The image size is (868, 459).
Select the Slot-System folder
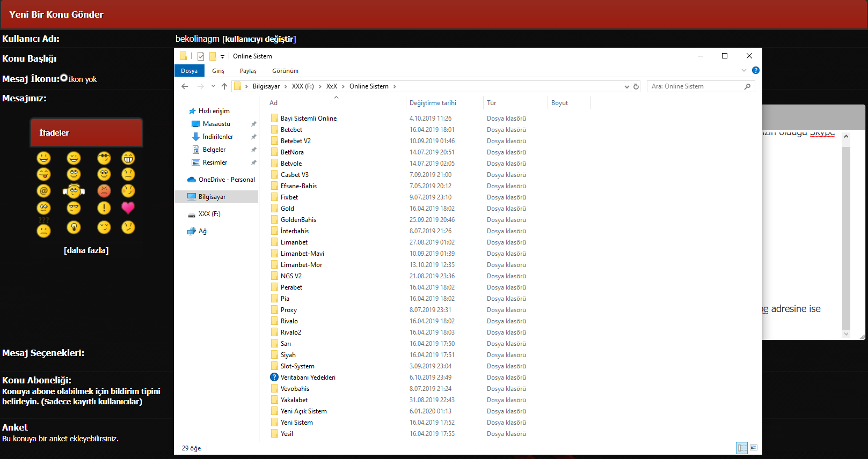click(x=297, y=366)
